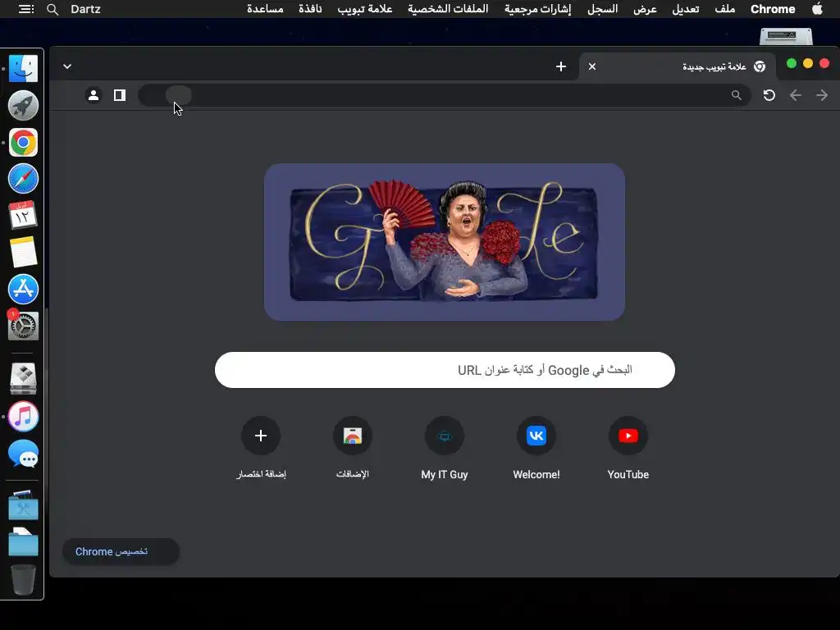Click the mounted drive icon on desktop
This screenshot has width=840, height=630.
(786, 36)
